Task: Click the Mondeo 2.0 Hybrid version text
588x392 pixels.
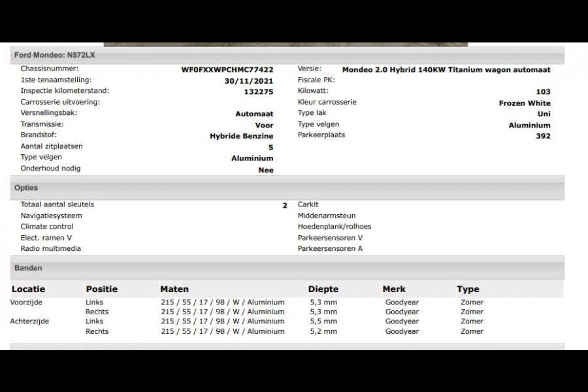Action: point(446,70)
